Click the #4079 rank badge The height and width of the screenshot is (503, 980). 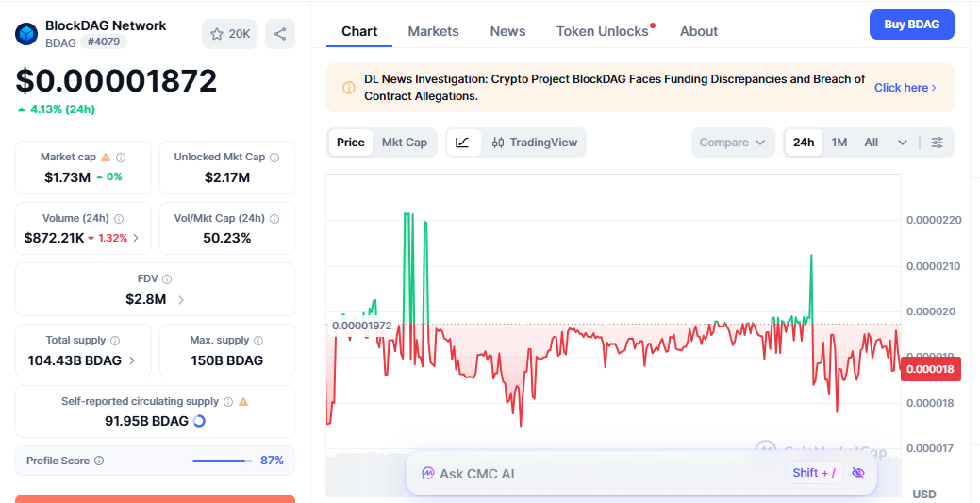(104, 42)
